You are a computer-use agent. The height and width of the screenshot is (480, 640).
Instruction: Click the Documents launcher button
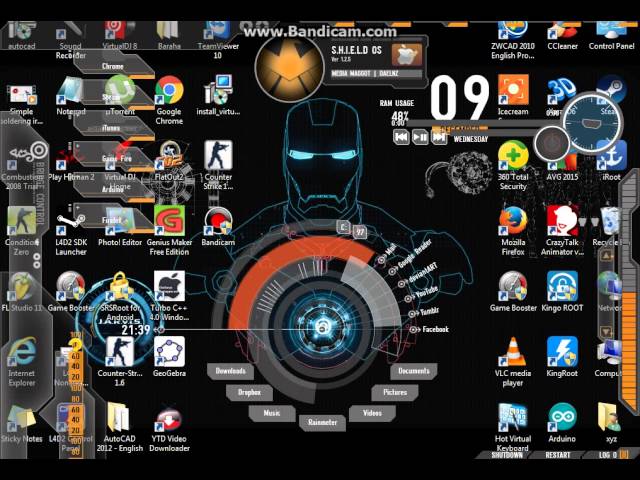pos(413,371)
